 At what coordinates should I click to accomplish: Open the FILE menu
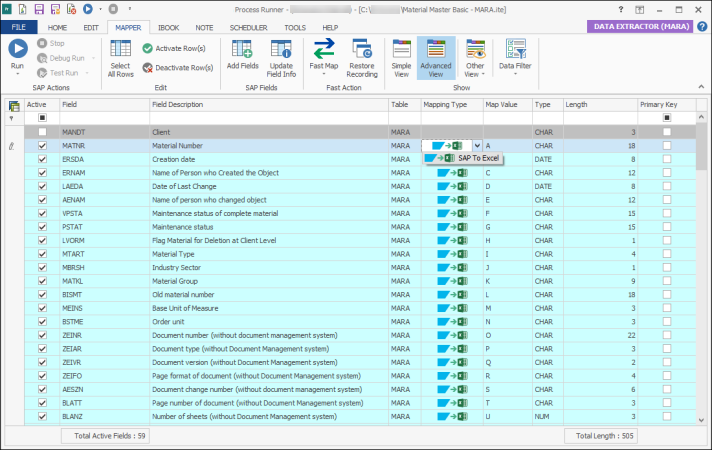[x=19, y=27]
